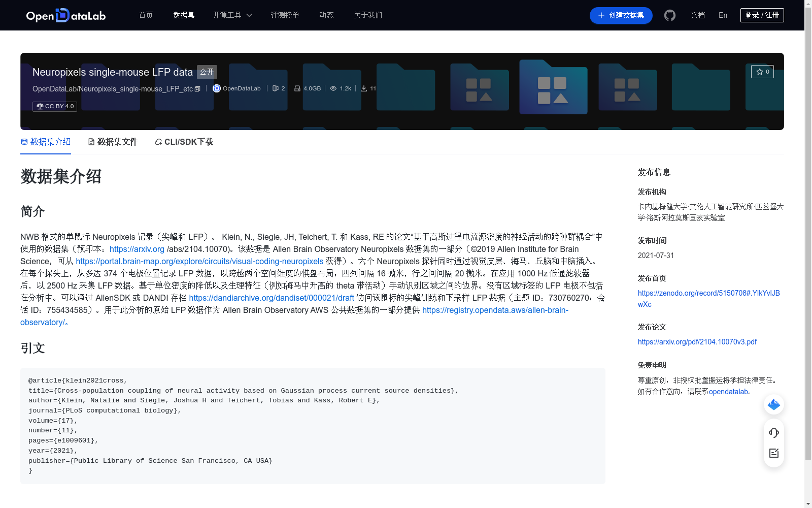The image size is (812, 508).
Task: Copy the dataset path name
Action: pos(197,89)
